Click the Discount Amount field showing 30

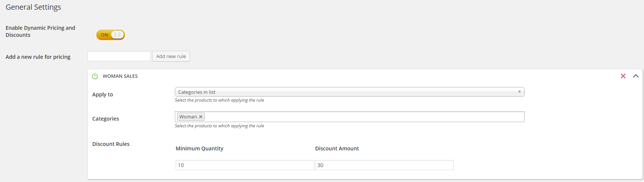[384, 165]
